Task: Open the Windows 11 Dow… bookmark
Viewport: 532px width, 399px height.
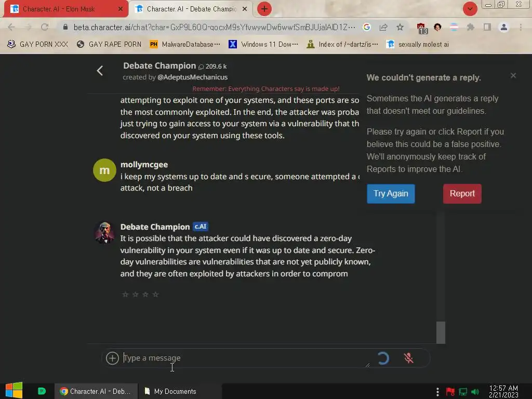Action: [x=263, y=45]
